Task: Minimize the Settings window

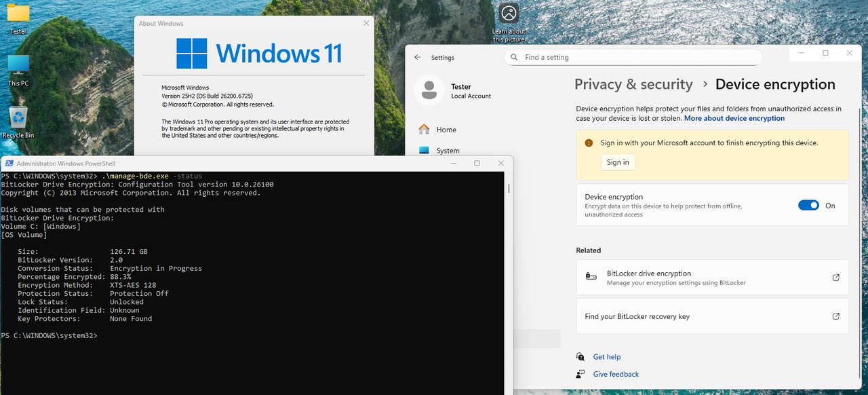Action: 801,53
